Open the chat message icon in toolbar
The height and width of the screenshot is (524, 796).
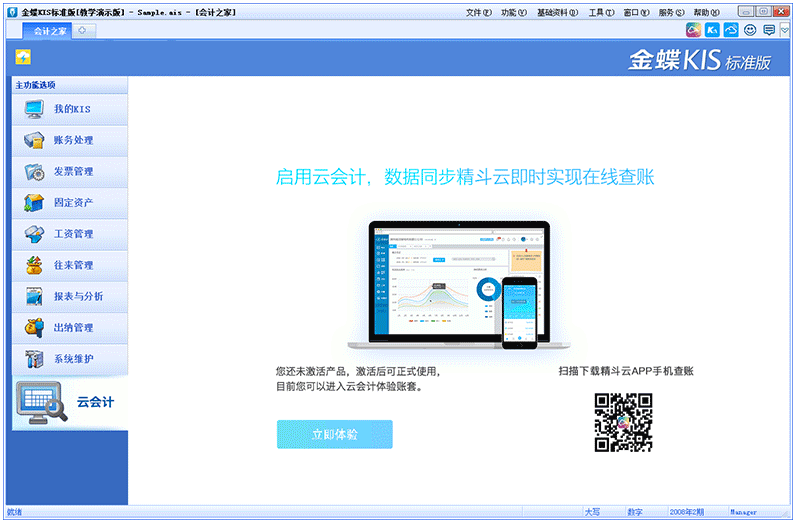pyautogui.click(x=769, y=31)
